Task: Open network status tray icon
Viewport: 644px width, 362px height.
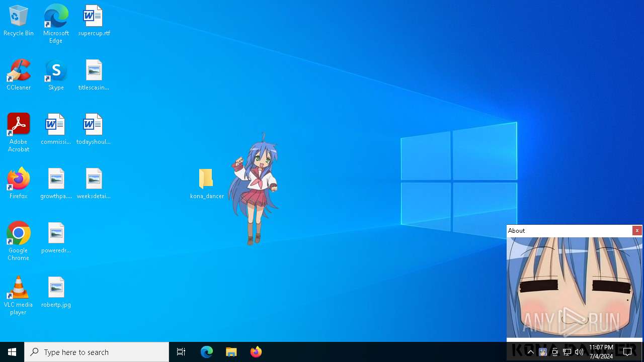Action: click(x=567, y=352)
